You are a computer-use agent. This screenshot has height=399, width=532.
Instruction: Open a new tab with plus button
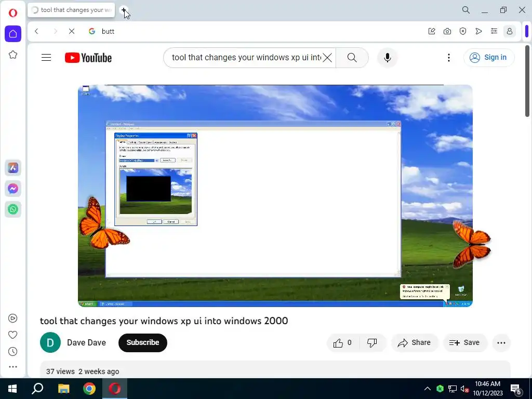pyautogui.click(x=124, y=10)
